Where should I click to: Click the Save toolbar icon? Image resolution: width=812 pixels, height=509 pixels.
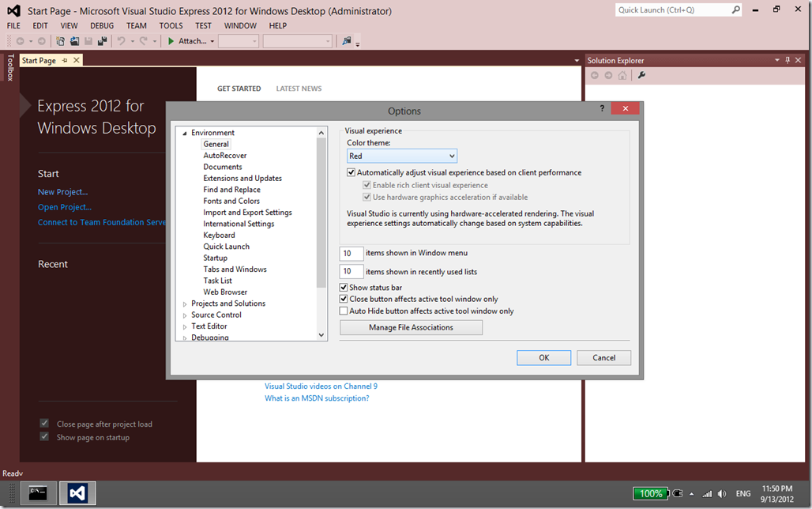coord(88,41)
